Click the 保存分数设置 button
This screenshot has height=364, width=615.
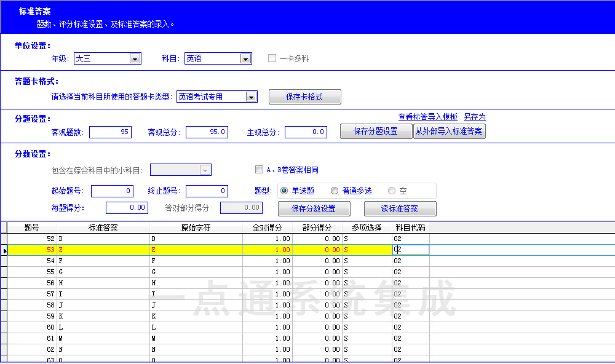[x=314, y=208]
